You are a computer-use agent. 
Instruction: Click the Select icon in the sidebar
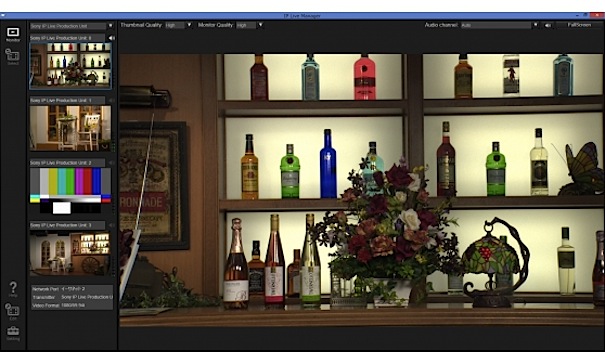[13, 56]
